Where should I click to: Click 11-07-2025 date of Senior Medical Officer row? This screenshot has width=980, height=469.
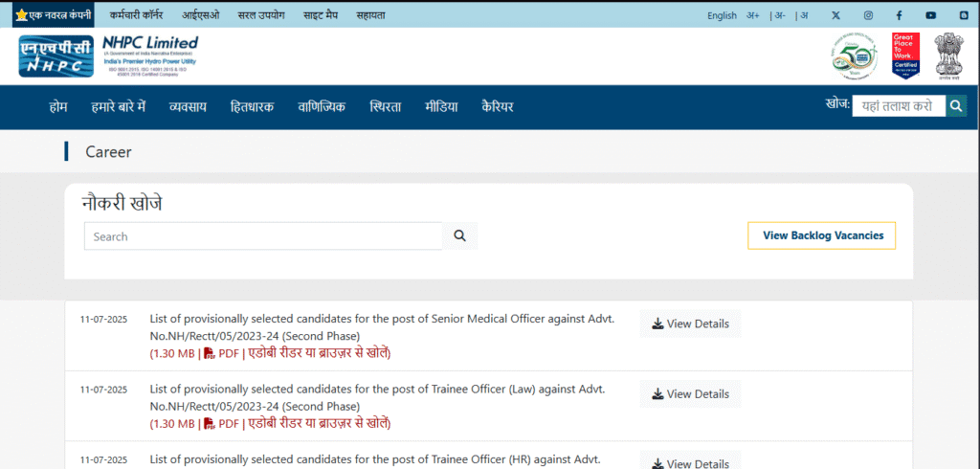pyautogui.click(x=103, y=320)
